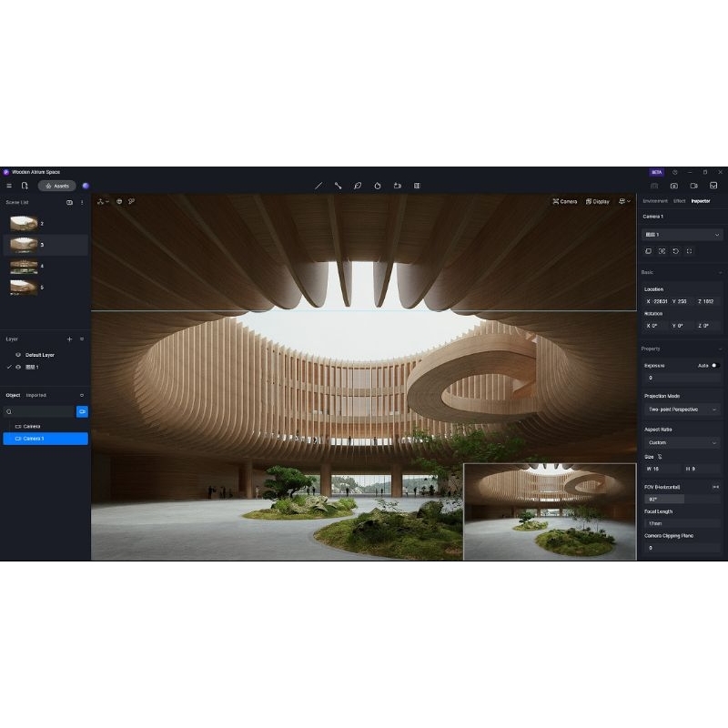Screen dimensions: 728x728
Task: Switch to the Imported tab
Action: 36,395
